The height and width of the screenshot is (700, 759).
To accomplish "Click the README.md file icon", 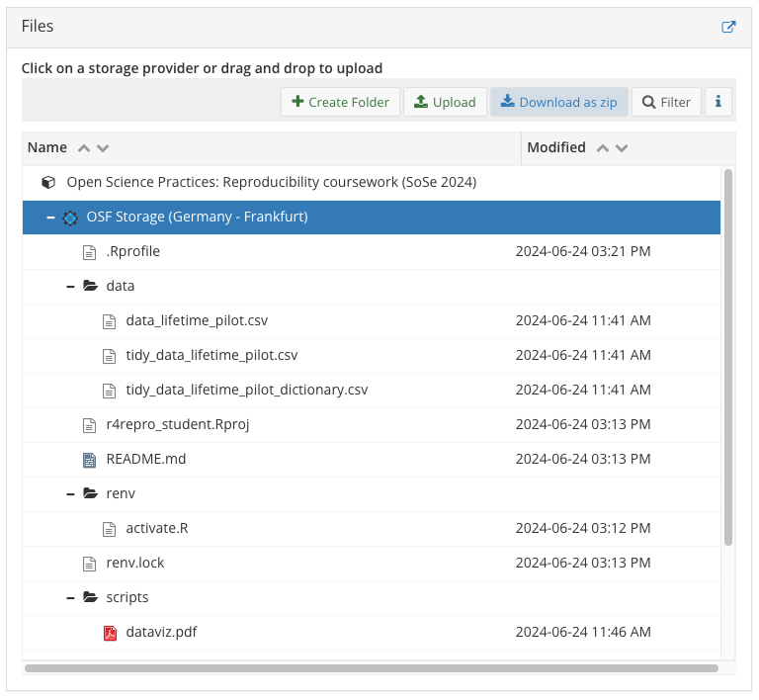I will (90, 460).
